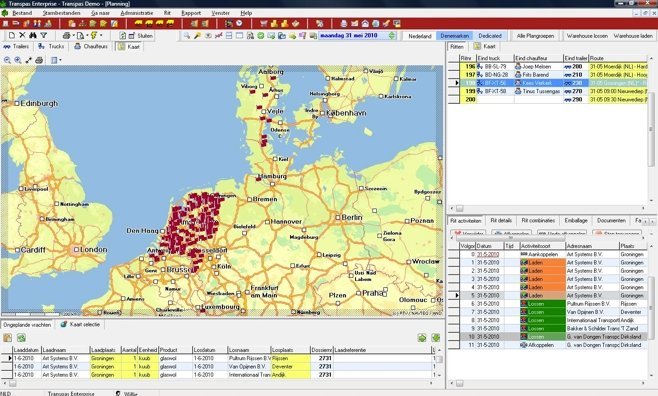The height and width of the screenshot is (396, 658).
Task: Toggle the Denemarken plan group
Action: pos(454,36)
